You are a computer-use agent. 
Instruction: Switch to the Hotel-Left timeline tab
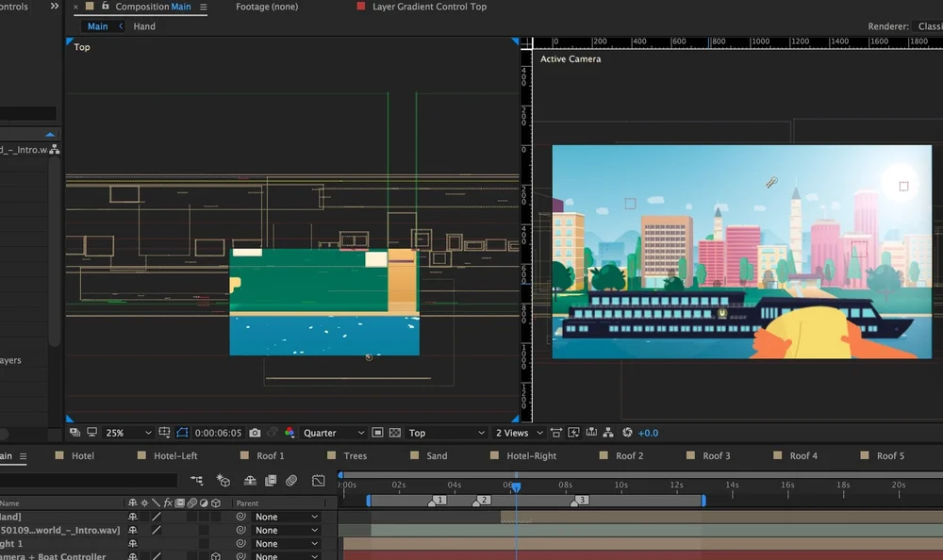click(x=175, y=456)
